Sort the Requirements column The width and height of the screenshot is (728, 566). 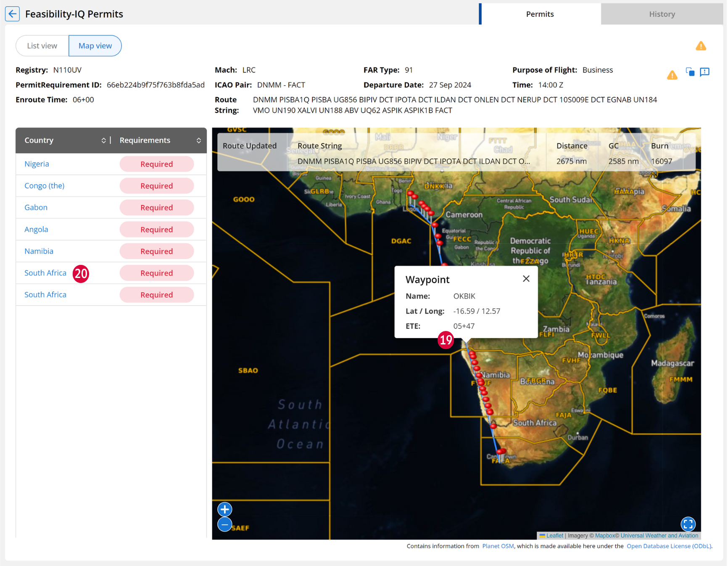click(199, 140)
